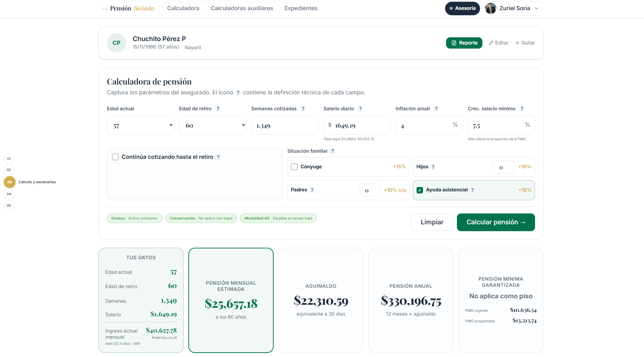Remove client with Quitar

pos(525,43)
